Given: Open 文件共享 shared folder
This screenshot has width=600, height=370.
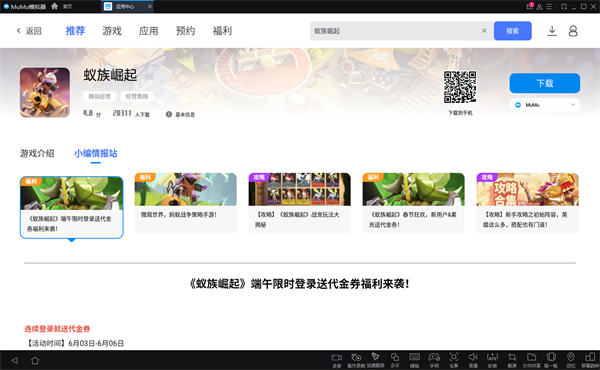Looking at the screenshot, I should 532,360.
